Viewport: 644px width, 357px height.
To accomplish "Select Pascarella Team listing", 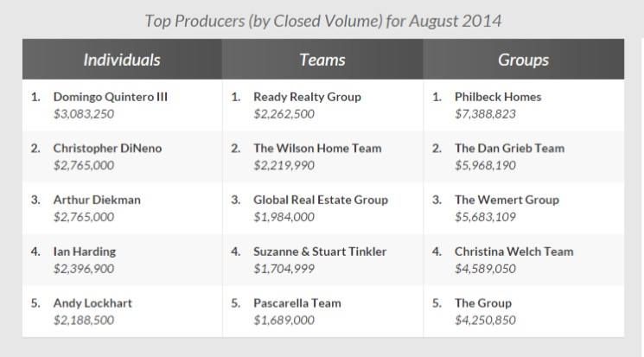I will tap(297, 303).
